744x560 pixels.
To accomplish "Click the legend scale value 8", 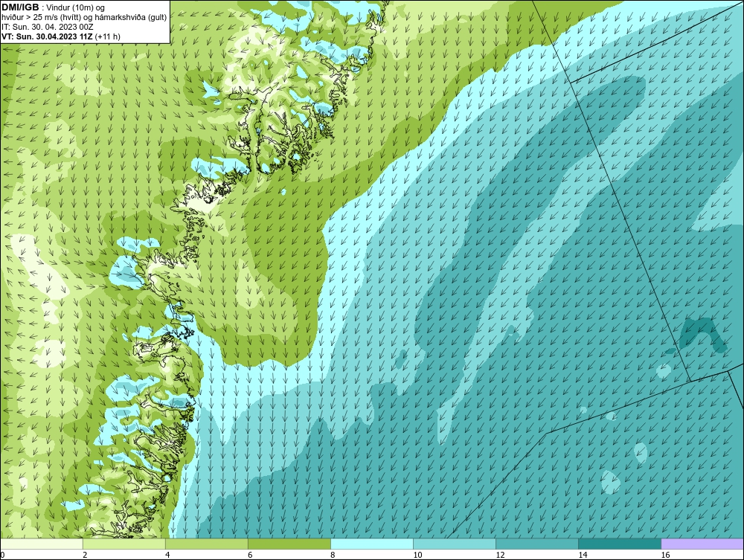I will 333,555.
